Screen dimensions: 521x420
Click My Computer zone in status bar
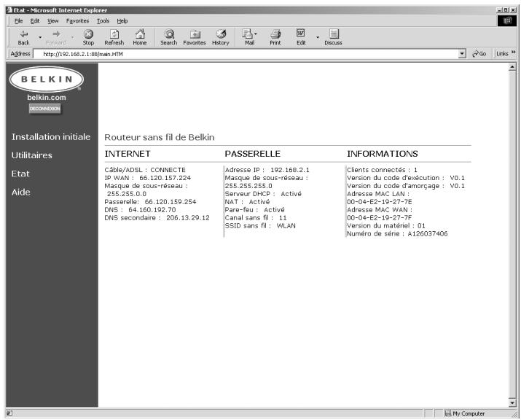click(465, 413)
